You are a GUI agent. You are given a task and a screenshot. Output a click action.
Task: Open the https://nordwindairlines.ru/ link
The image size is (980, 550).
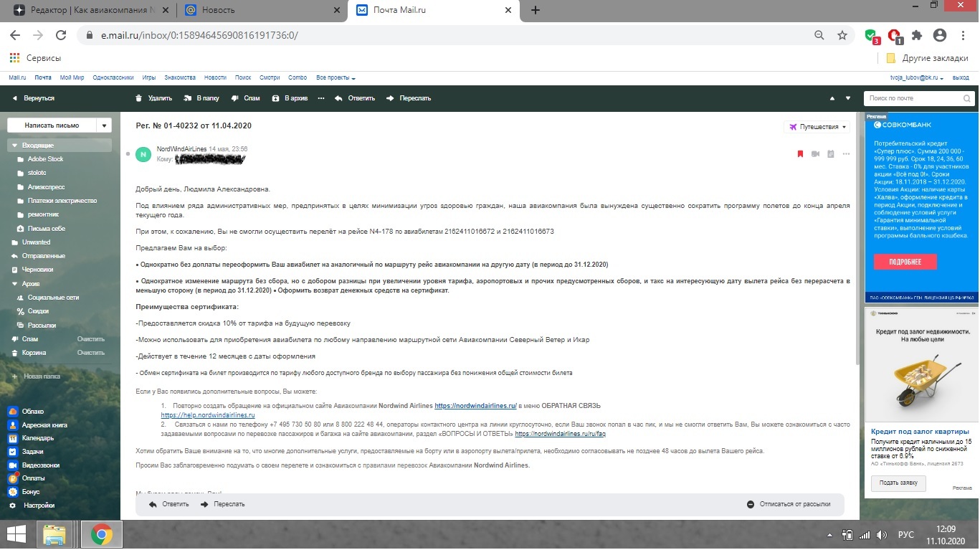[x=476, y=406]
